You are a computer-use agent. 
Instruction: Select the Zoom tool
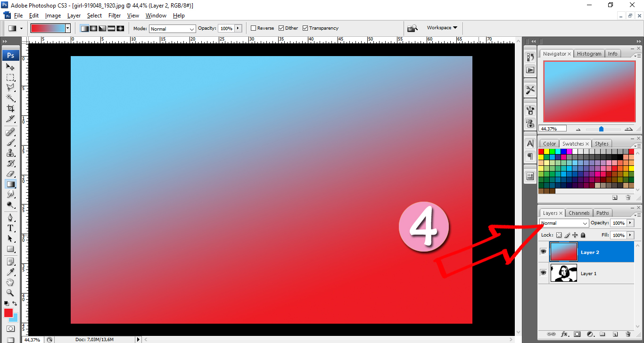[x=10, y=293]
